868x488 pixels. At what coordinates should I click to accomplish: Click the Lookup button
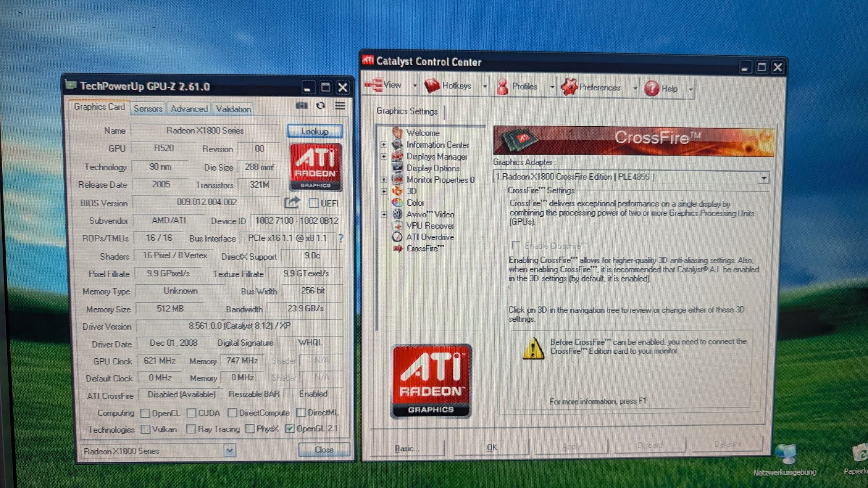pyautogui.click(x=315, y=131)
